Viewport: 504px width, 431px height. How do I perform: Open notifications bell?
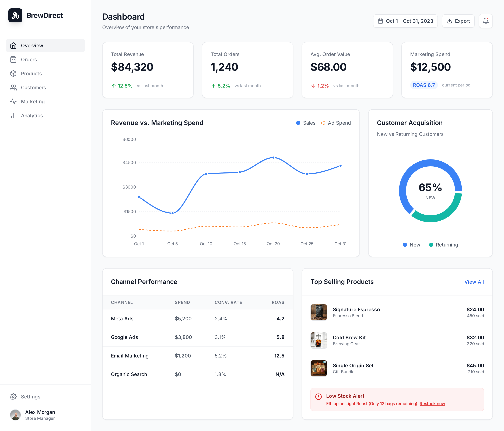click(485, 21)
